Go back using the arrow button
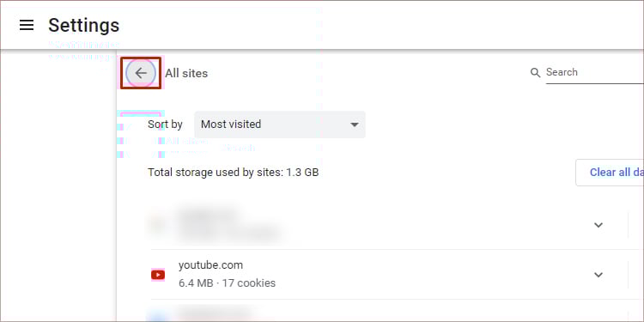Screen dimensions: 644x322 point(141,73)
